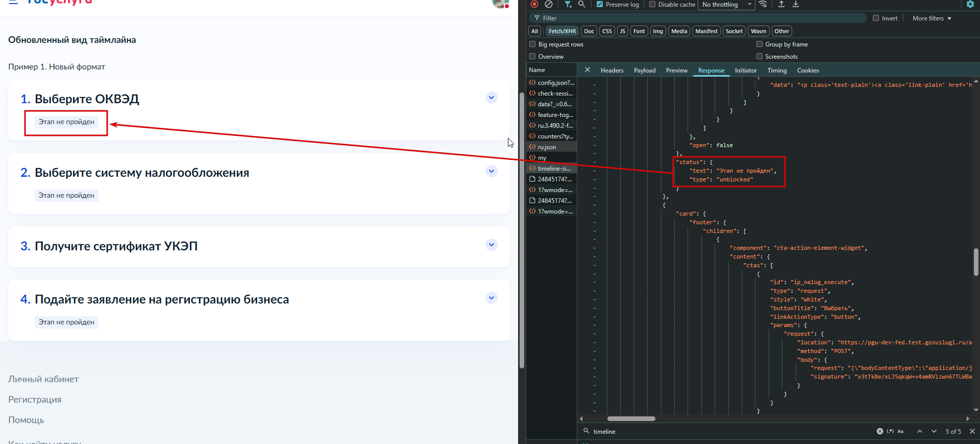Open the More filters dropdown
Viewport: 980px width, 444px height.
click(x=932, y=18)
